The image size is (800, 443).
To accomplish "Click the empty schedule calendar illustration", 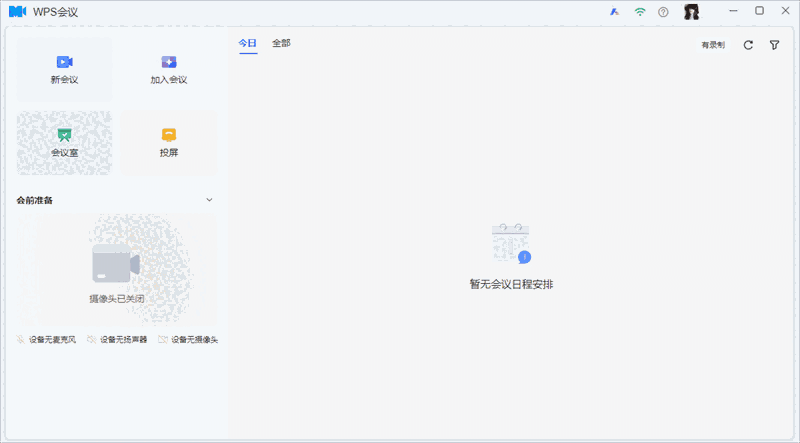I will (x=511, y=243).
